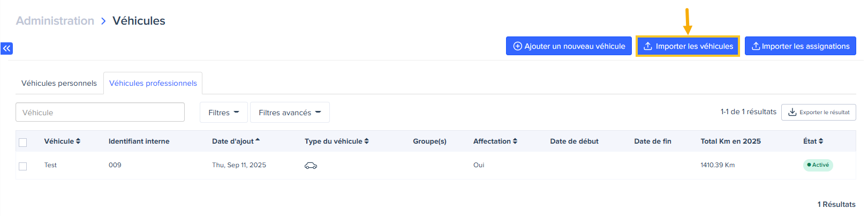Open the Filtres dropdown
The image size is (868, 216).
tap(223, 113)
